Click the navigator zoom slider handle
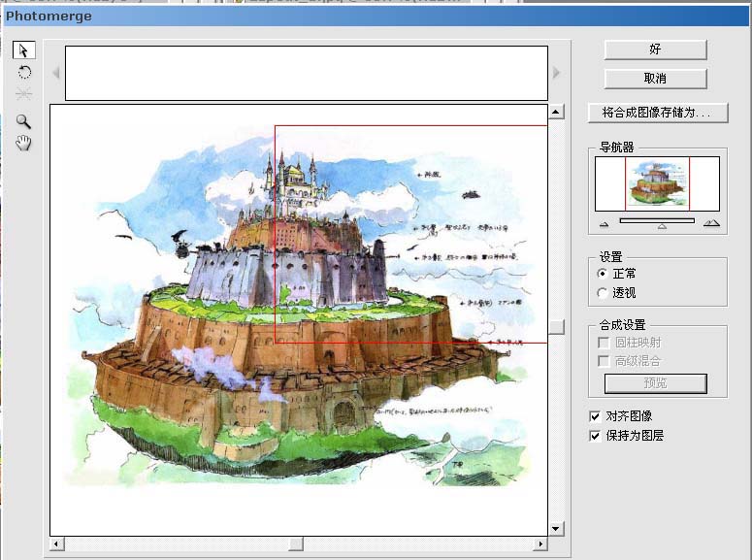 pyautogui.click(x=662, y=226)
